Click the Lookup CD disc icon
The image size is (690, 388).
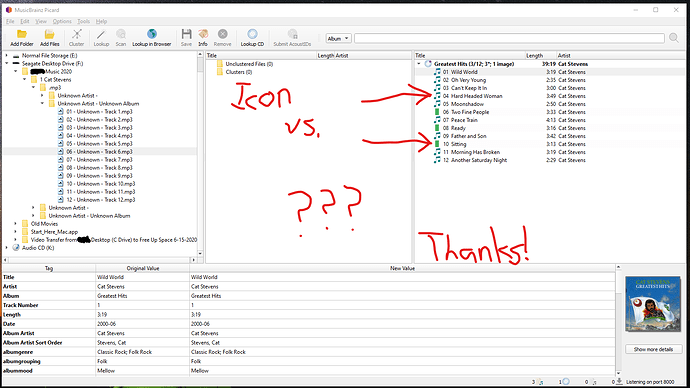pyautogui.click(x=252, y=34)
